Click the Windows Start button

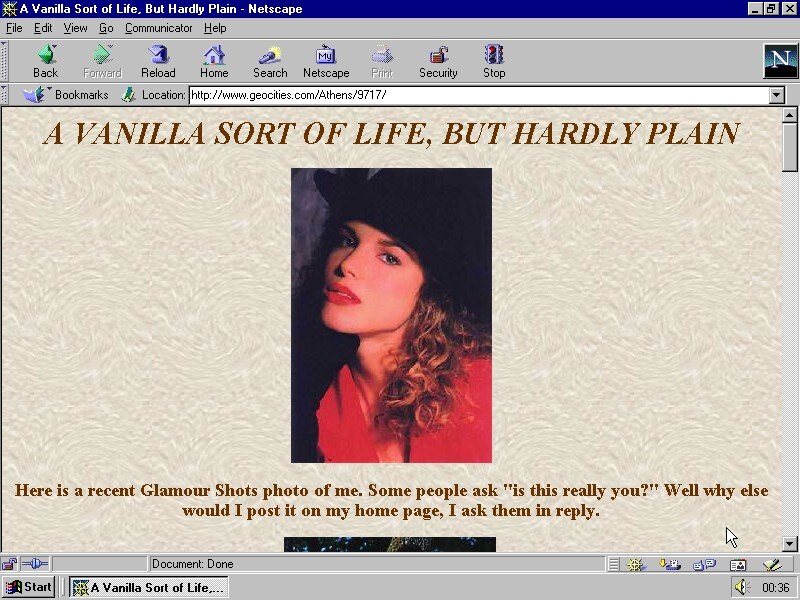point(29,587)
